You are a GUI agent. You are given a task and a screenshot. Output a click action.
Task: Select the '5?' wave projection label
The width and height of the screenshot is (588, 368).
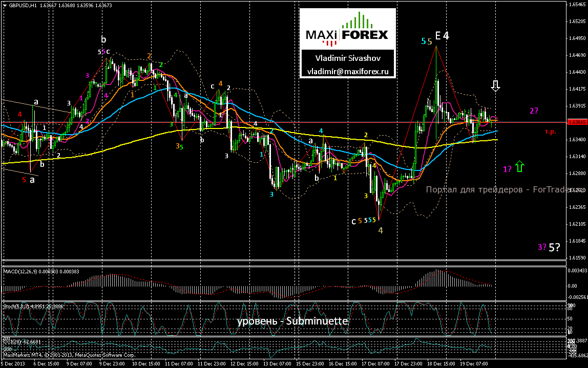(x=554, y=247)
